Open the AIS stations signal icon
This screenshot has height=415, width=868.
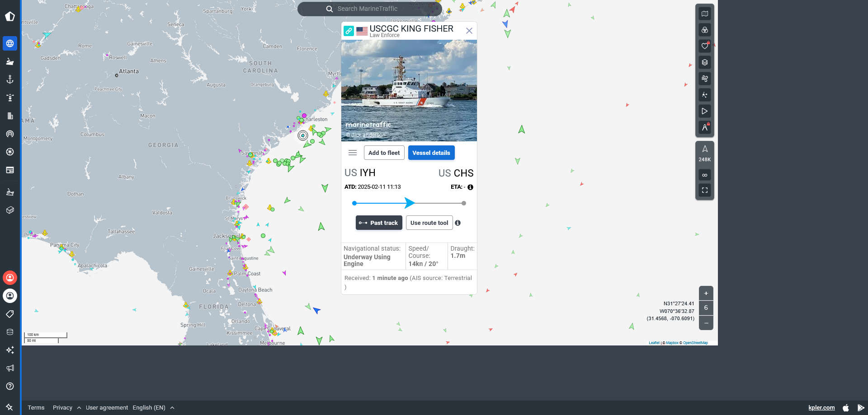10,134
